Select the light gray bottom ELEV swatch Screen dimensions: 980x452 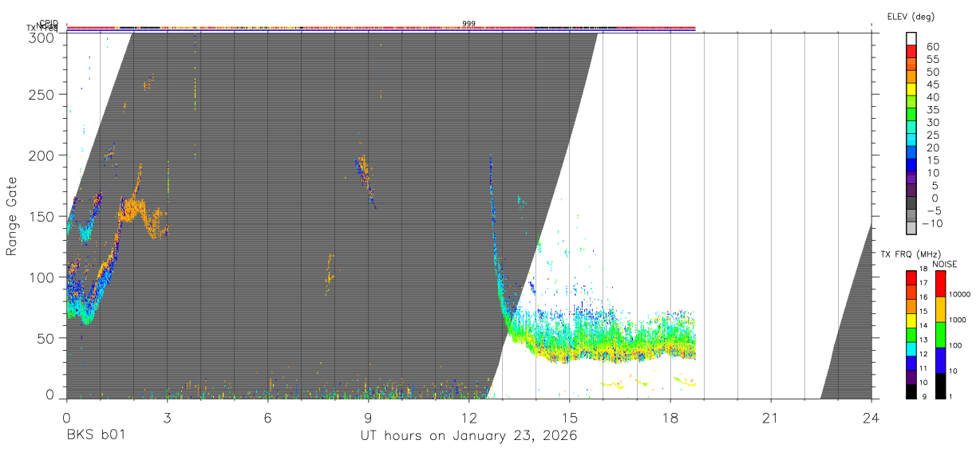tap(911, 230)
